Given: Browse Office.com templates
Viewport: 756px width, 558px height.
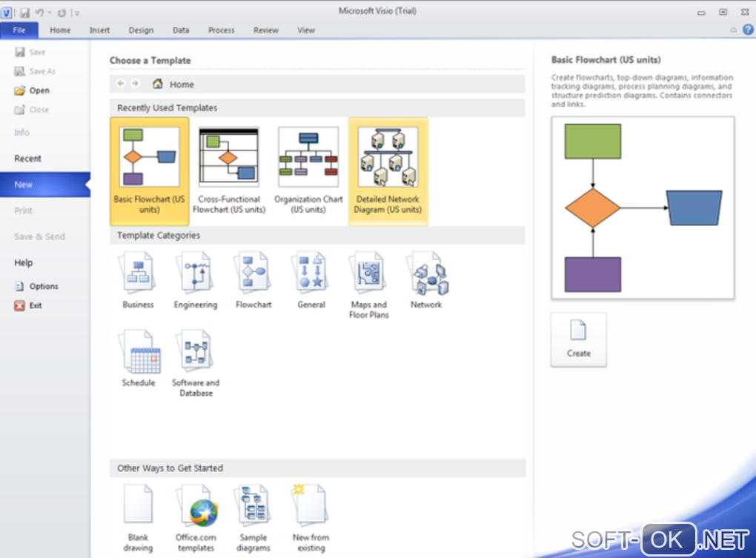Looking at the screenshot, I should [x=196, y=519].
